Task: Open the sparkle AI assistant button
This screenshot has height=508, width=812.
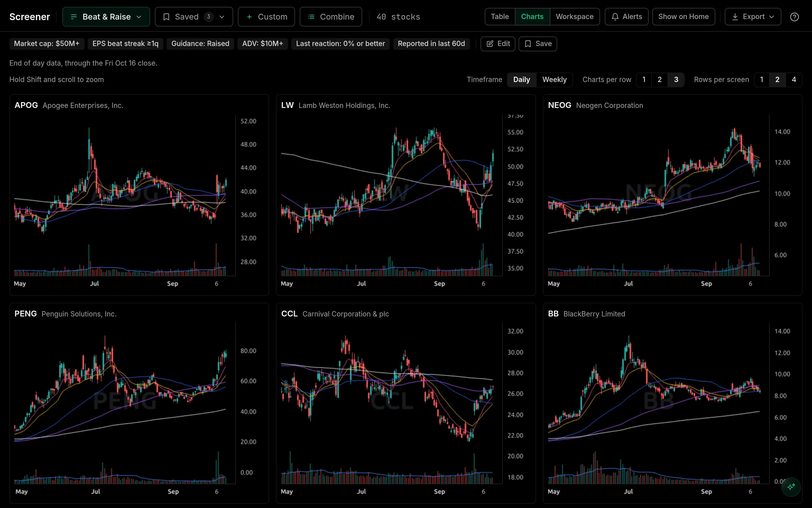Action: tap(791, 487)
